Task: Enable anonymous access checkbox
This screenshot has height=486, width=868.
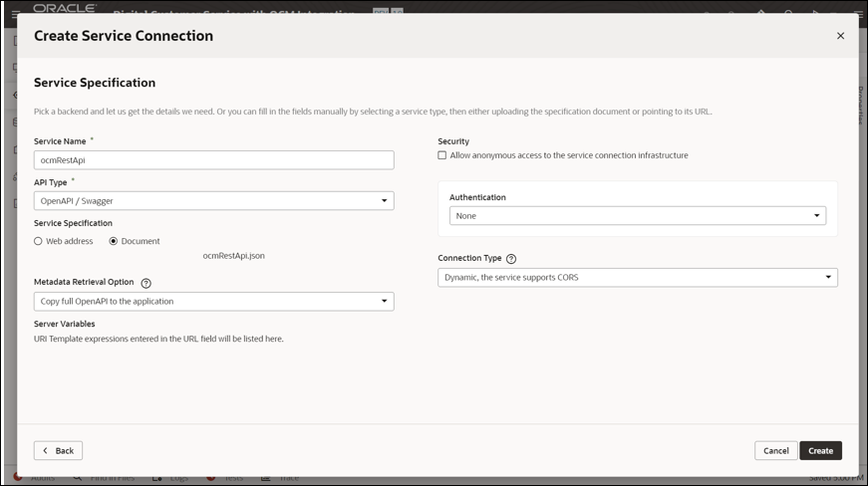Action: pyautogui.click(x=441, y=155)
